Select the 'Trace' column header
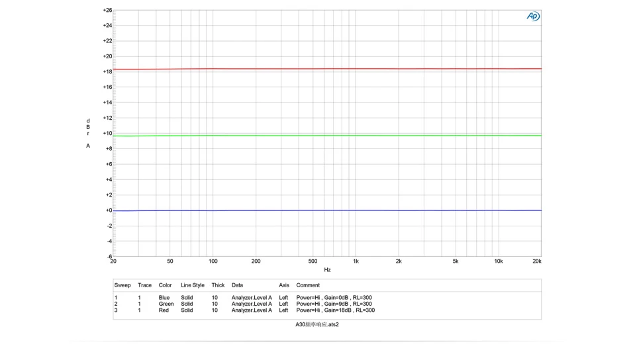Screen dimensions: 633x364 point(144,285)
